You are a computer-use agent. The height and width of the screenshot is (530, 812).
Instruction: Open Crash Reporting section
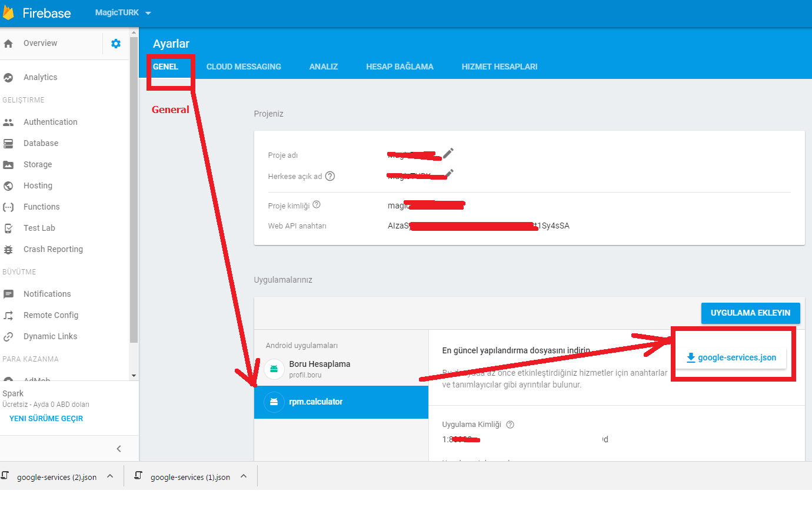coord(54,250)
